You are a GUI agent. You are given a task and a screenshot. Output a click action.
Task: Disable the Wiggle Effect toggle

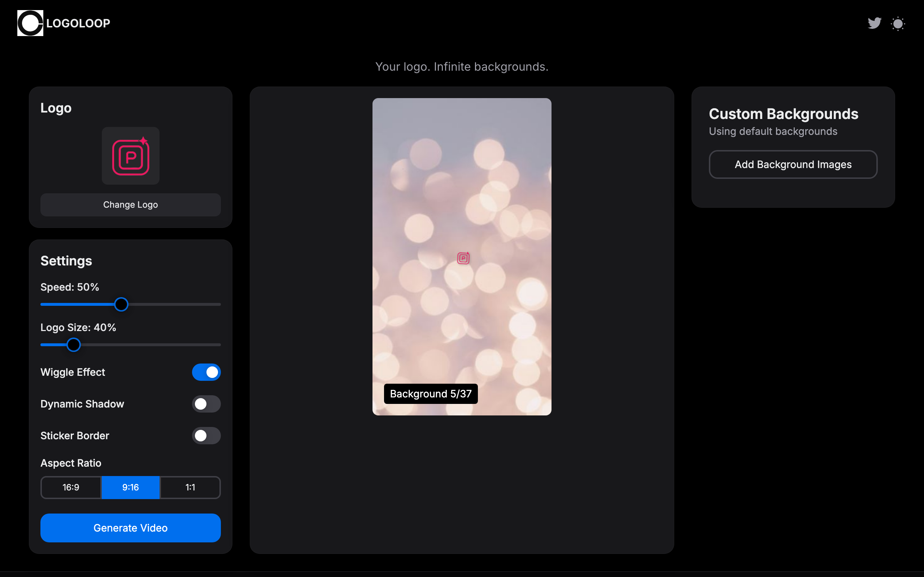click(x=206, y=372)
